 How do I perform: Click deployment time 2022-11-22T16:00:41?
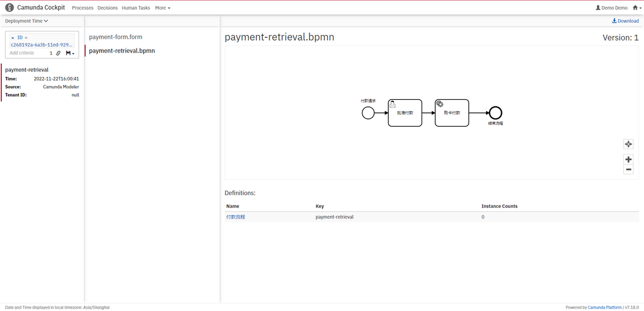point(56,79)
